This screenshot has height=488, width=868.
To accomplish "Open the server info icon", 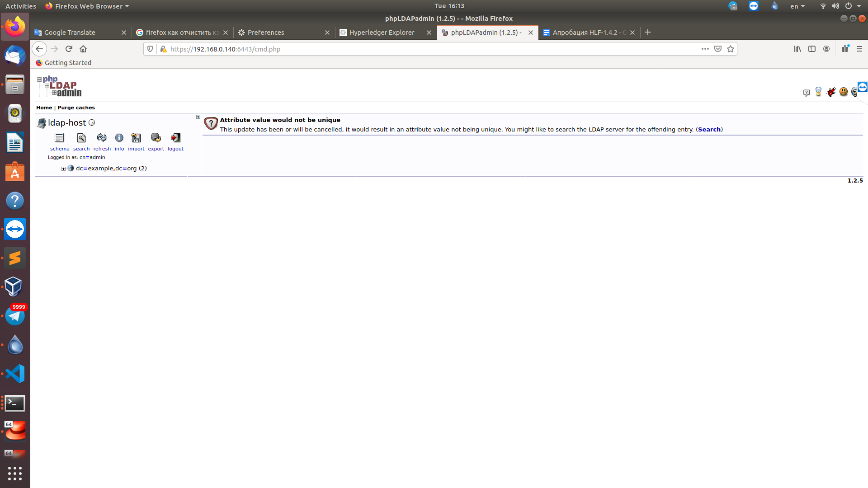I will pos(119,138).
